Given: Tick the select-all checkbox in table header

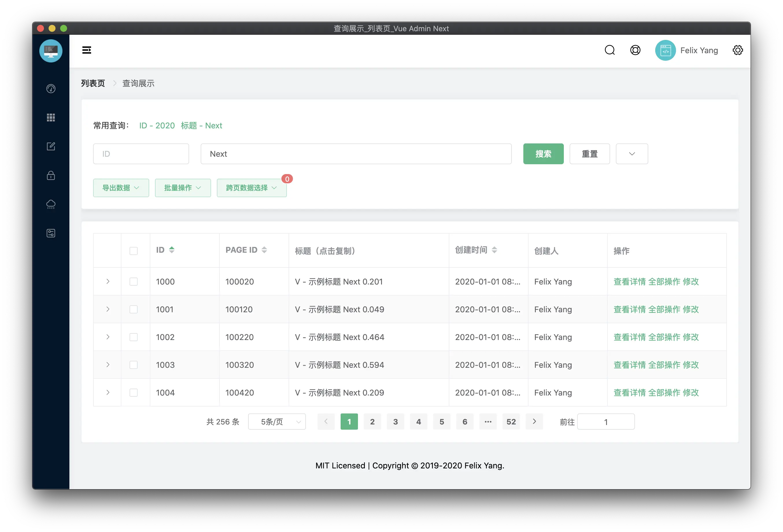Looking at the screenshot, I should click(133, 251).
